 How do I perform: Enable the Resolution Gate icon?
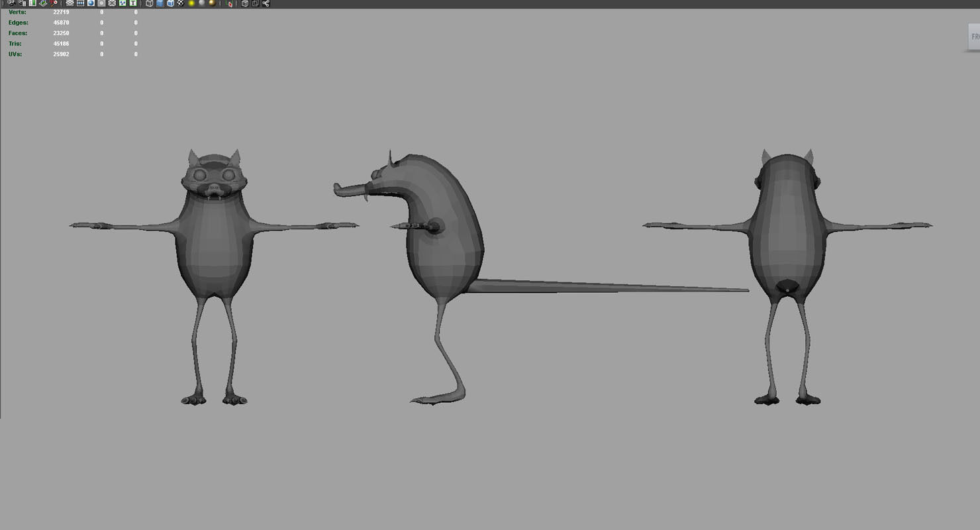tap(91, 4)
